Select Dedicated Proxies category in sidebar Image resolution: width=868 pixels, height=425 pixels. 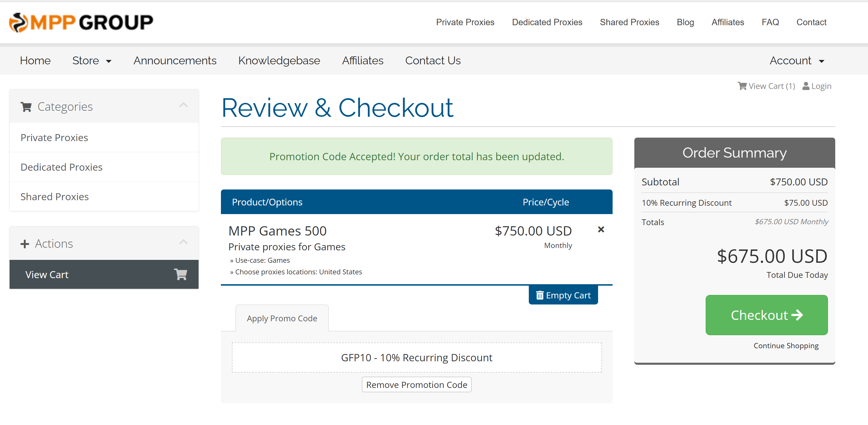104,167
